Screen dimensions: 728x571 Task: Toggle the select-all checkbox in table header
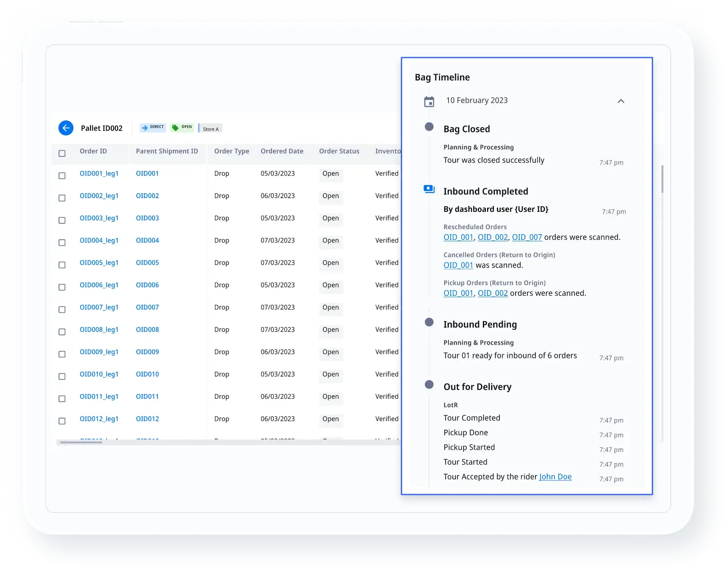point(62,154)
